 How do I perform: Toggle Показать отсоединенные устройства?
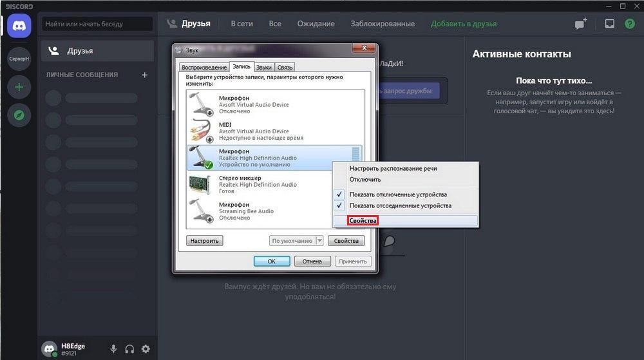click(405, 205)
